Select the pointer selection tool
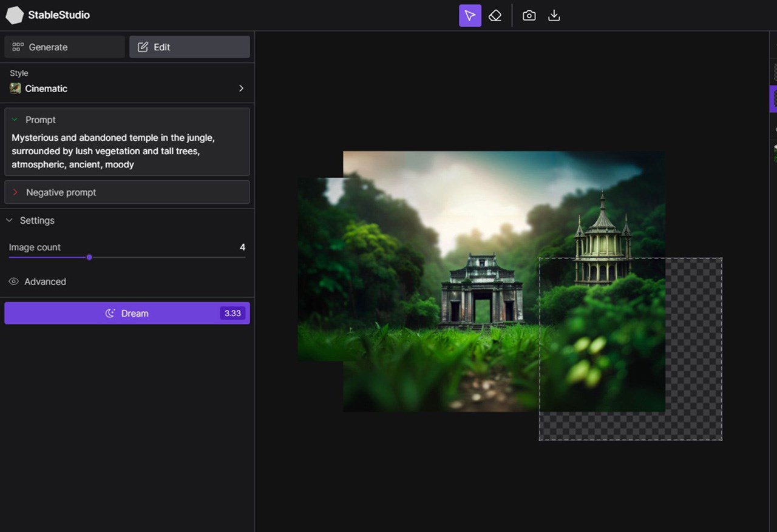The height and width of the screenshot is (532, 777). pos(470,16)
